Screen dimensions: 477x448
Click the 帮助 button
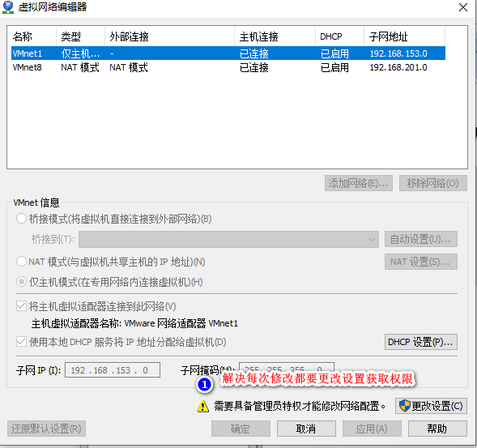tap(437, 429)
